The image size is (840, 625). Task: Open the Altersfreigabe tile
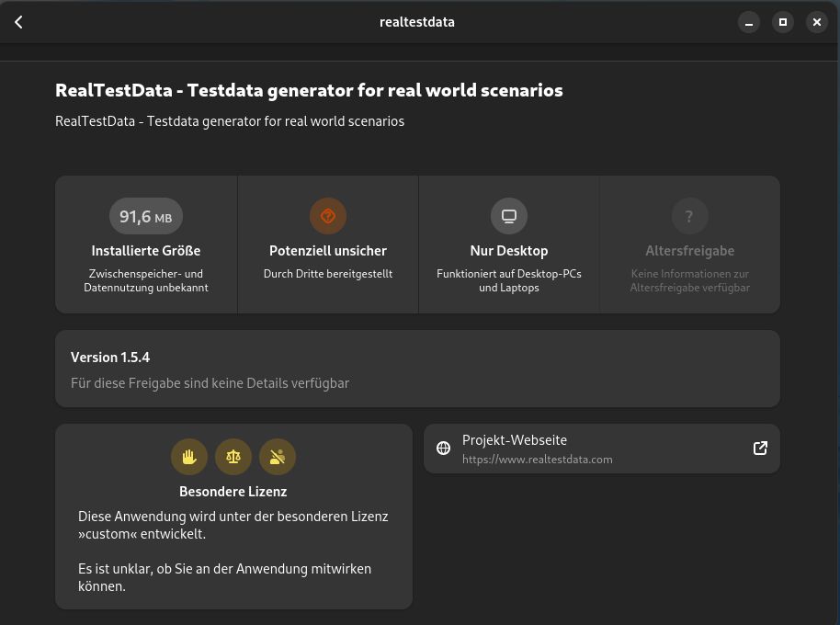690,244
